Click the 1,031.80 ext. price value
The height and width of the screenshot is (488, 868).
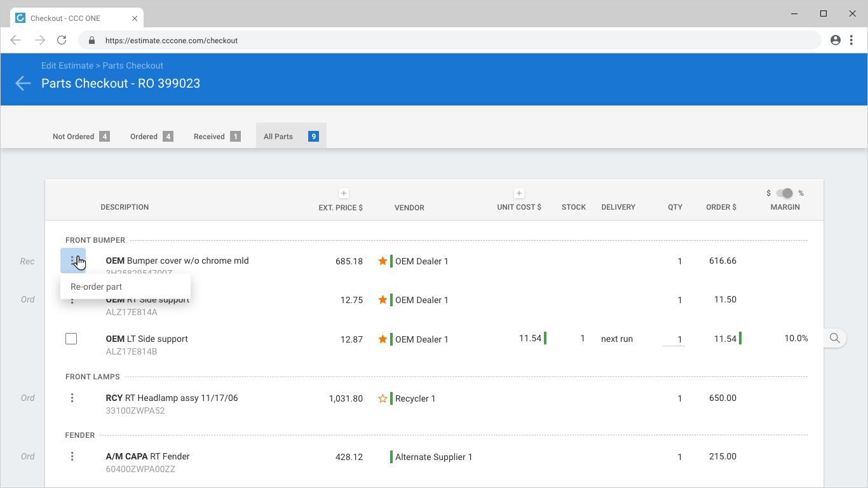(x=346, y=398)
